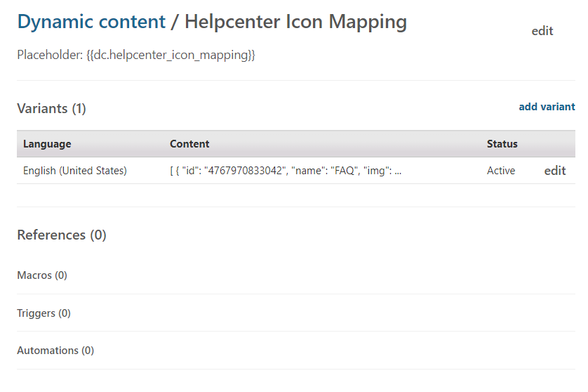
Task: Open the Dynamic content breadcrumb link
Action: click(x=91, y=22)
